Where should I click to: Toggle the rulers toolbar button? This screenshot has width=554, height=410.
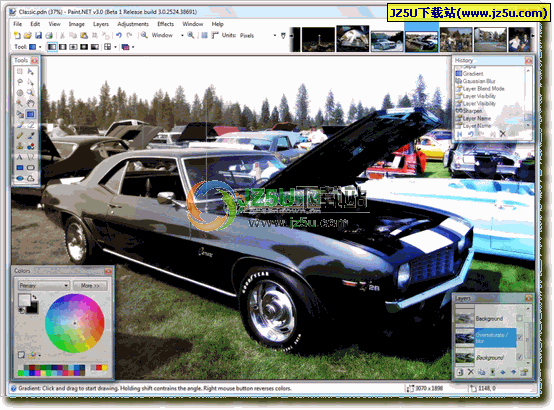click(x=215, y=35)
